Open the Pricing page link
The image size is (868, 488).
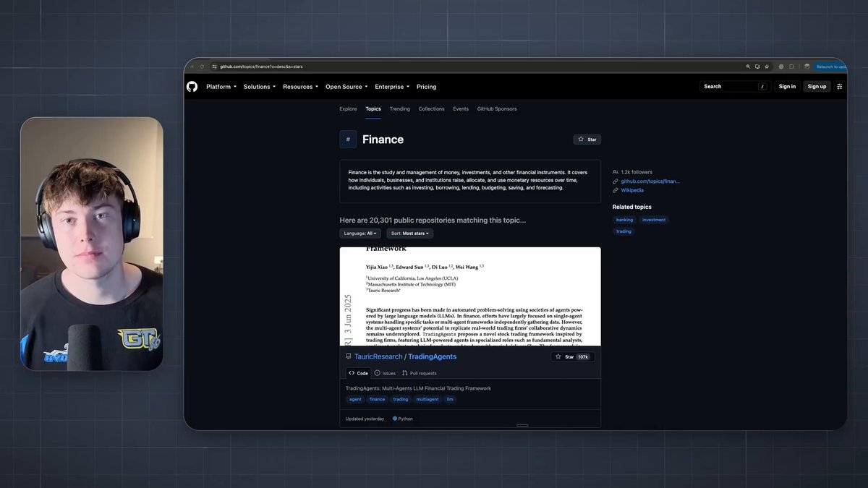click(x=427, y=87)
